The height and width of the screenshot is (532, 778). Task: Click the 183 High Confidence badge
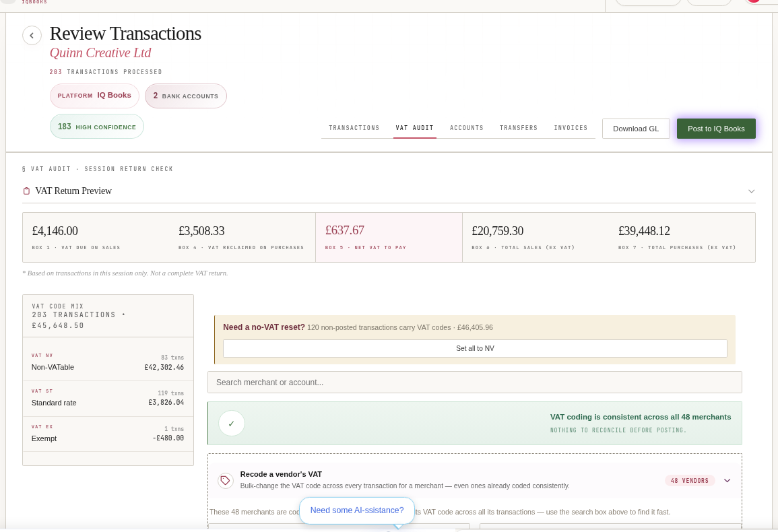tap(97, 127)
